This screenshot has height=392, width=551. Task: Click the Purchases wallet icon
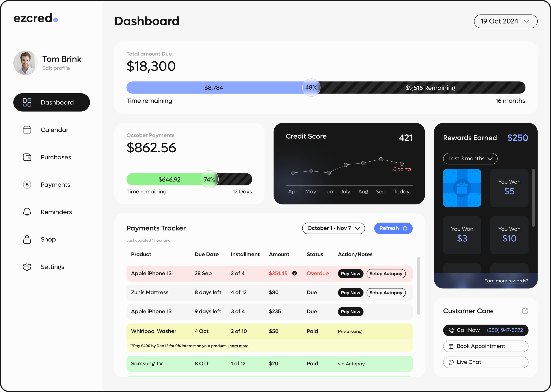coord(27,157)
